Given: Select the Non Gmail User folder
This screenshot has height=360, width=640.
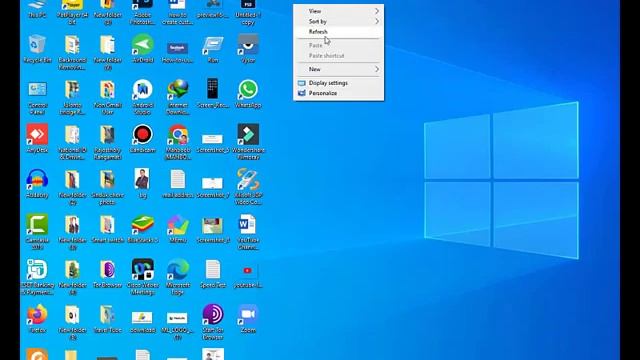Looking at the screenshot, I should (107, 97).
